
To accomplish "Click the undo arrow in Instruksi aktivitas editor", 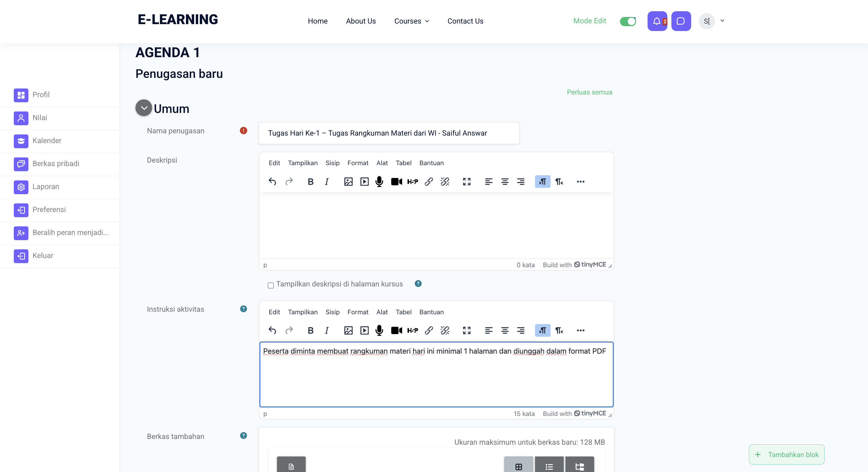I will (x=272, y=330).
